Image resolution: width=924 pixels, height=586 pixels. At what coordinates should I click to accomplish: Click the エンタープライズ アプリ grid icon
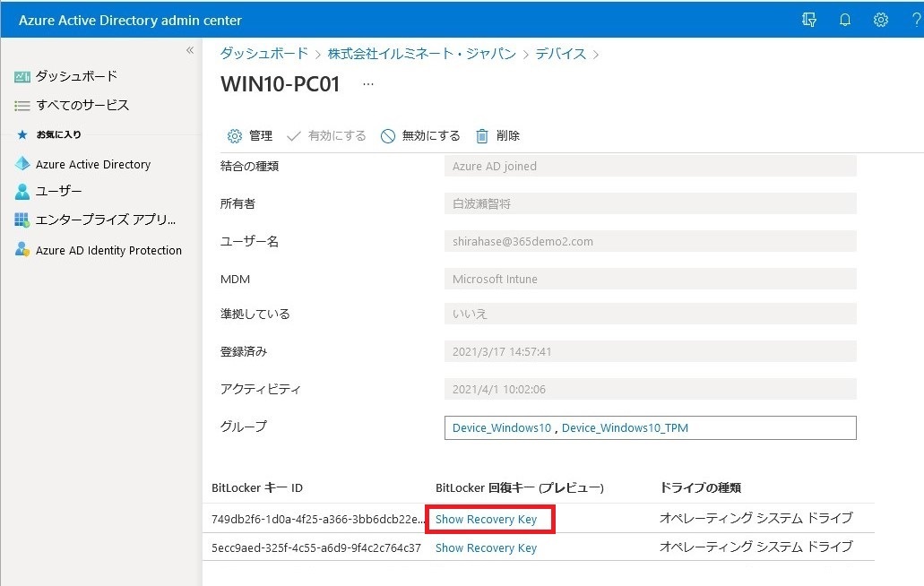(22, 220)
